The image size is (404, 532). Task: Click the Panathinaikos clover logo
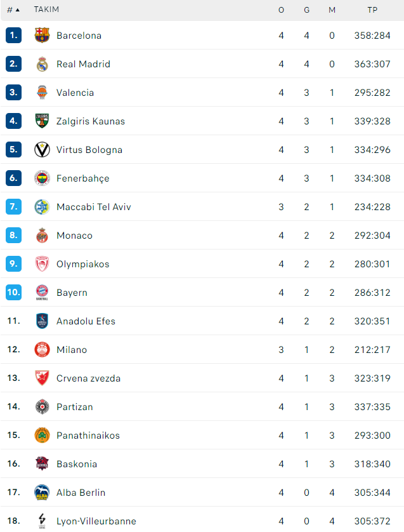pyautogui.click(x=42, y=435)
